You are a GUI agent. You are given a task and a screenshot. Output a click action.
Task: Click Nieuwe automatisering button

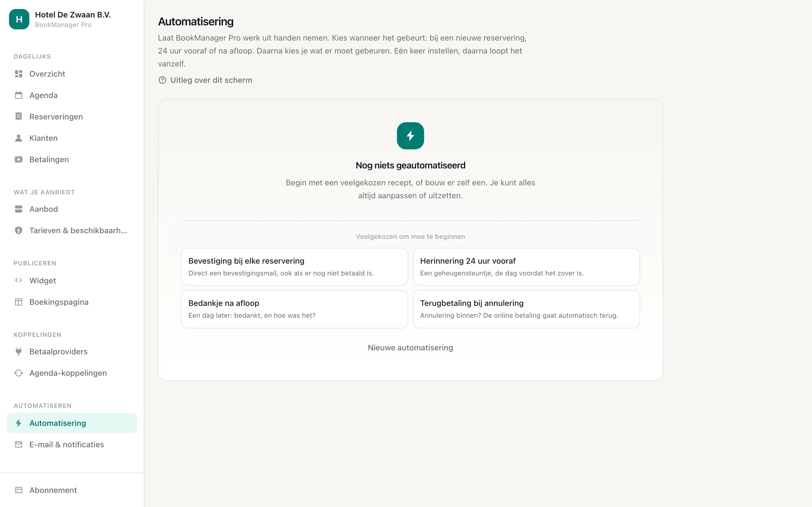[410, 348]
